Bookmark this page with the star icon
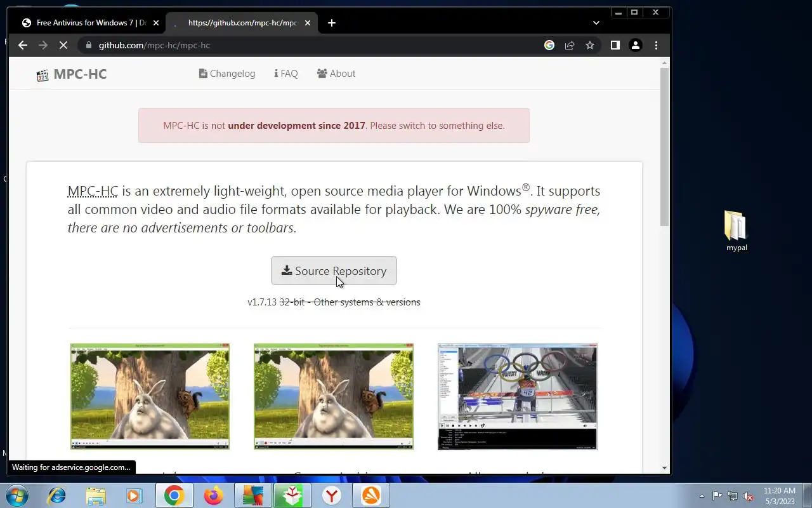The width and height of the screenshot is (812, 508). click(x=590, y=45)
